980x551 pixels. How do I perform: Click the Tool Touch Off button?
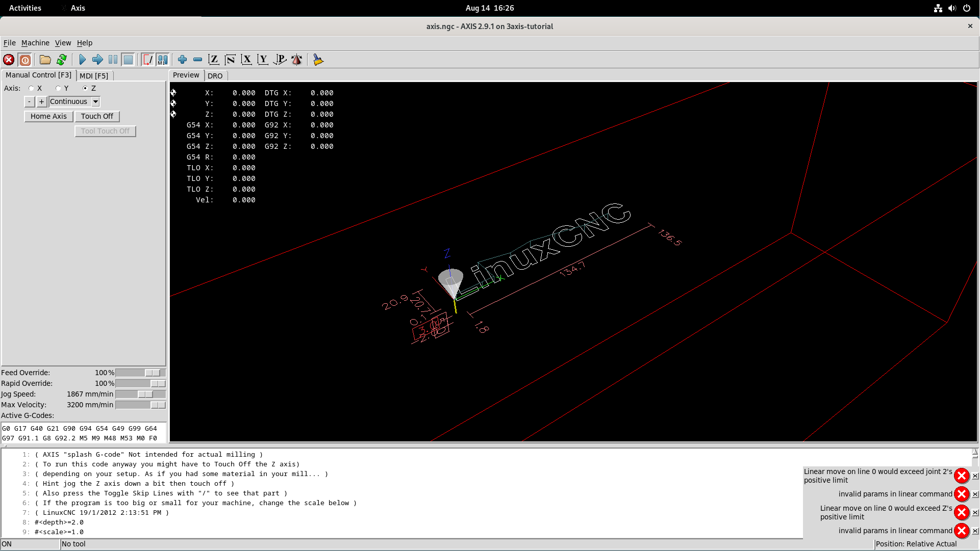(x=105, y=132)
